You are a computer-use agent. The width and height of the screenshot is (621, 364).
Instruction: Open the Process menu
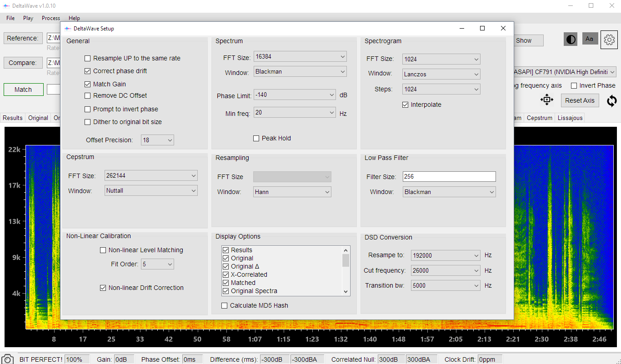pyautogui.click(x=51, y=18)
